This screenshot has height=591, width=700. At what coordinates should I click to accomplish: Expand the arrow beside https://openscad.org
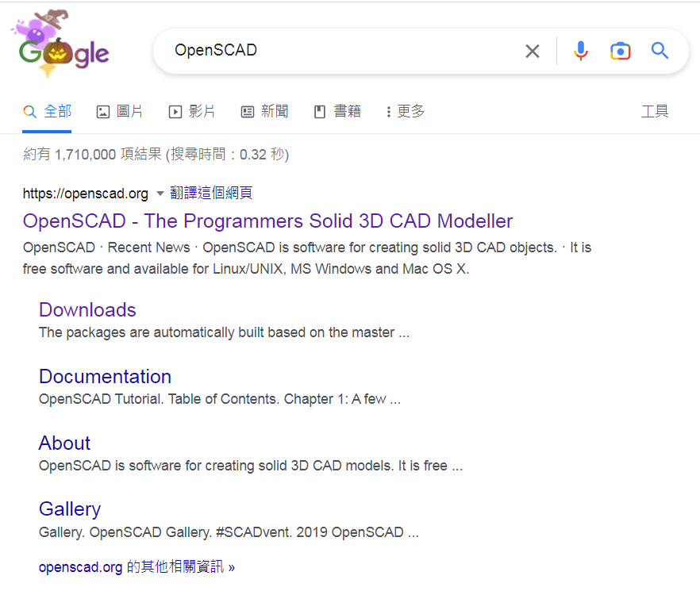160,194
